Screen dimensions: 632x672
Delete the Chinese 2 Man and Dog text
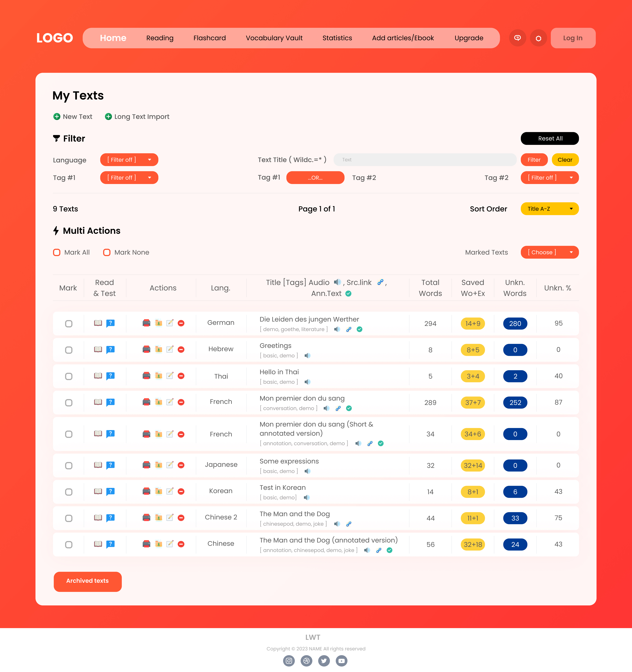coord(181,518)
